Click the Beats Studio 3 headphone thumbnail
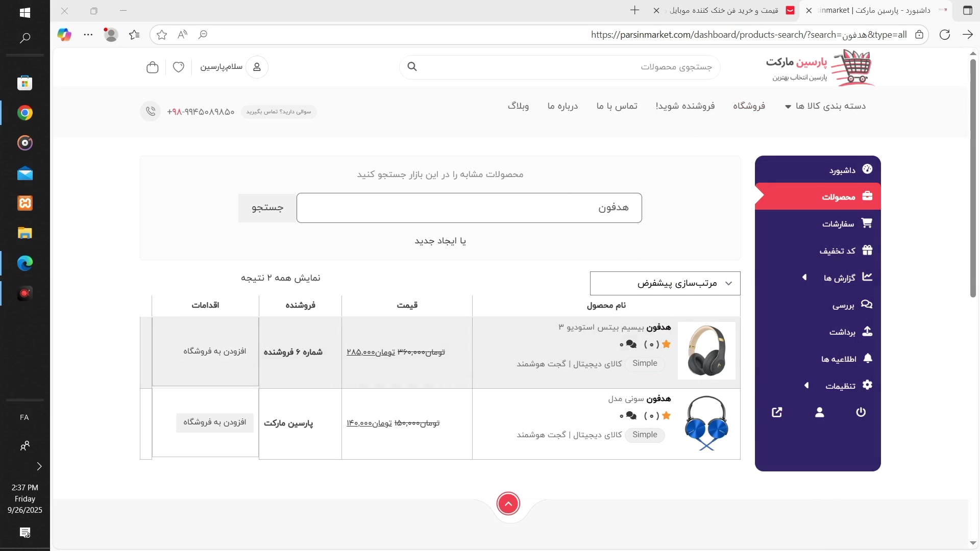The image size is (980, 551). click(x=706, y=350)
